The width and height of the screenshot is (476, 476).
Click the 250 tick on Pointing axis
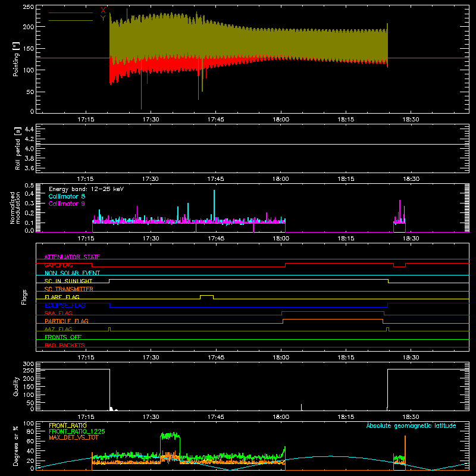click(29, 7)
